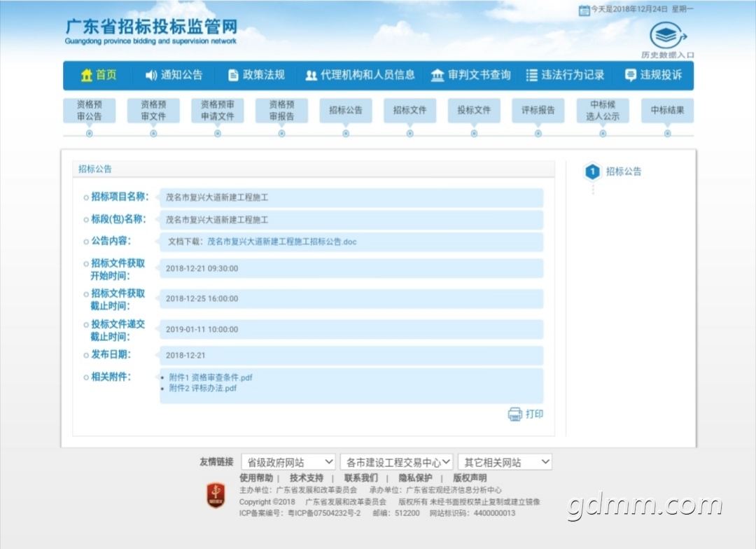Open the 隐私保护 footer link
The width and height of the screenshot is (756, 549).
point(415,478)
